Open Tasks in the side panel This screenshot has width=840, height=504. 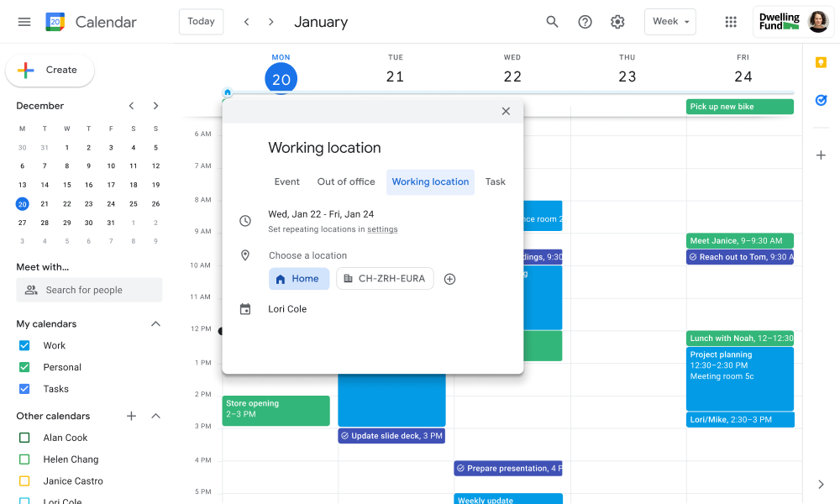[x=821, y=100]
